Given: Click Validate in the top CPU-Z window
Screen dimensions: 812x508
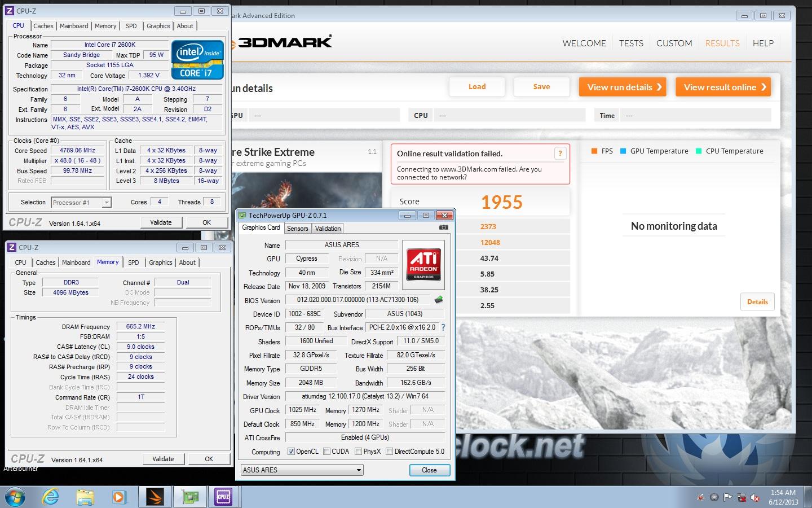Looking at the screenshot, I should [x=161, y=222].
